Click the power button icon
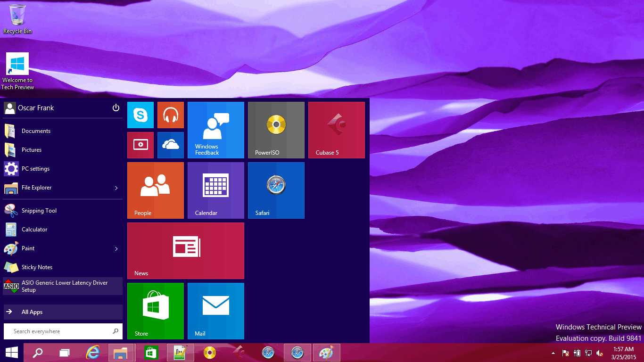 116,108
